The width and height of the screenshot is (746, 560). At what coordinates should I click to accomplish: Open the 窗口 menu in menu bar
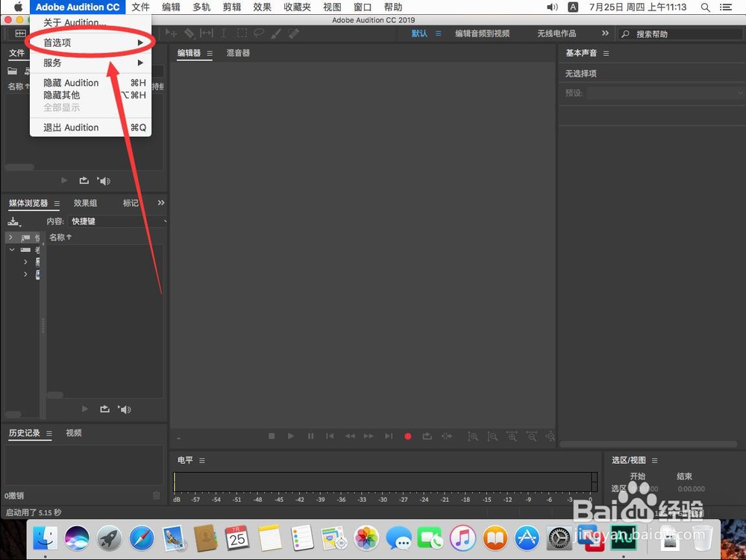pos(363,7)
